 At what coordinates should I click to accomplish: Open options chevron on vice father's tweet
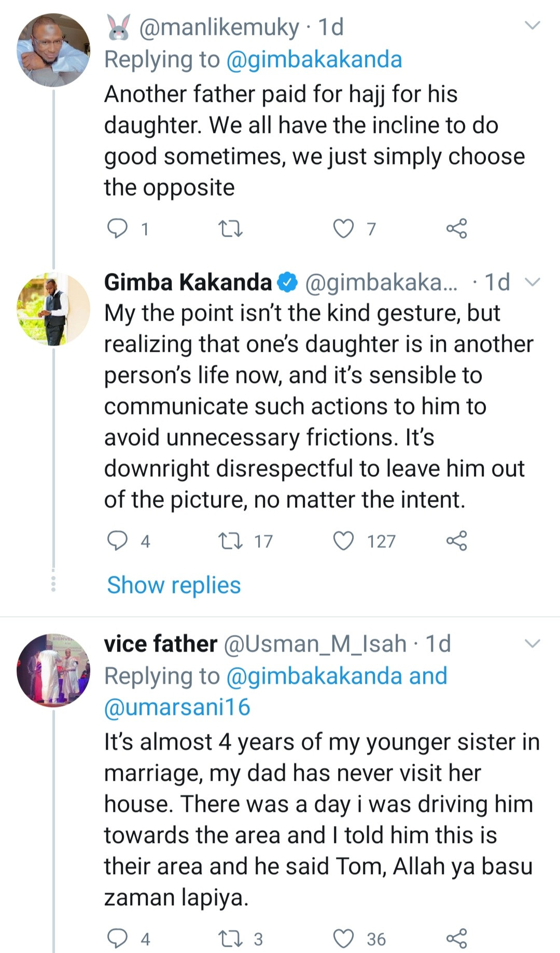coord(533,644)
